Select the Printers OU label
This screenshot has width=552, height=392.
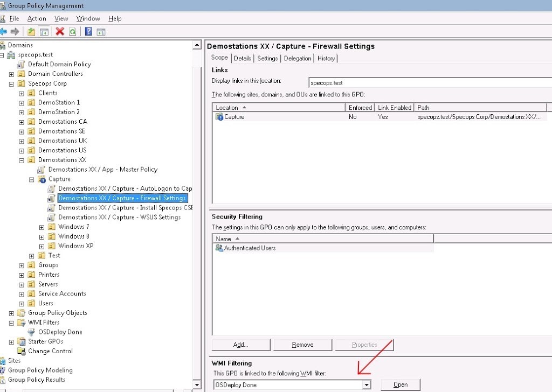[x=49, y=275]
